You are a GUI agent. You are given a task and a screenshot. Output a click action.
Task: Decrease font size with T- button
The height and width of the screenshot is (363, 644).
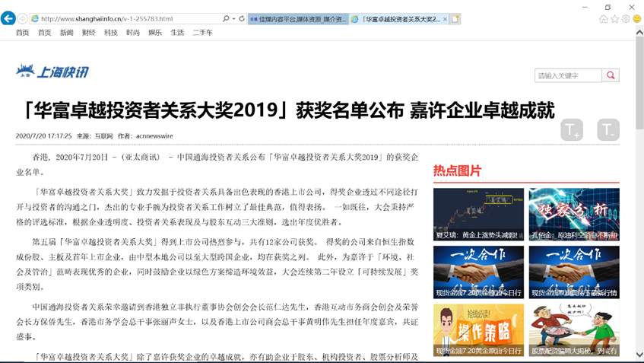(x=608, y=130)
